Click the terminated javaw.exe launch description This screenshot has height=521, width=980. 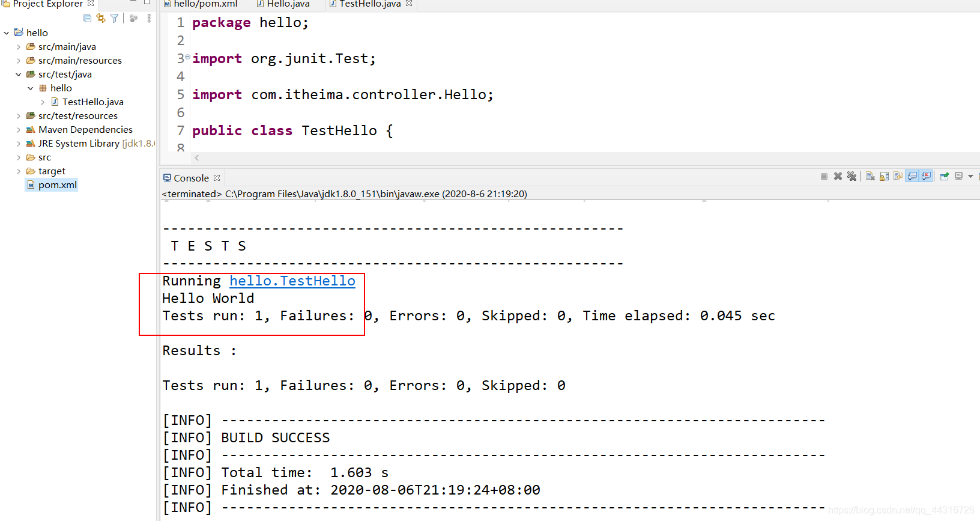tap(345, 194)
